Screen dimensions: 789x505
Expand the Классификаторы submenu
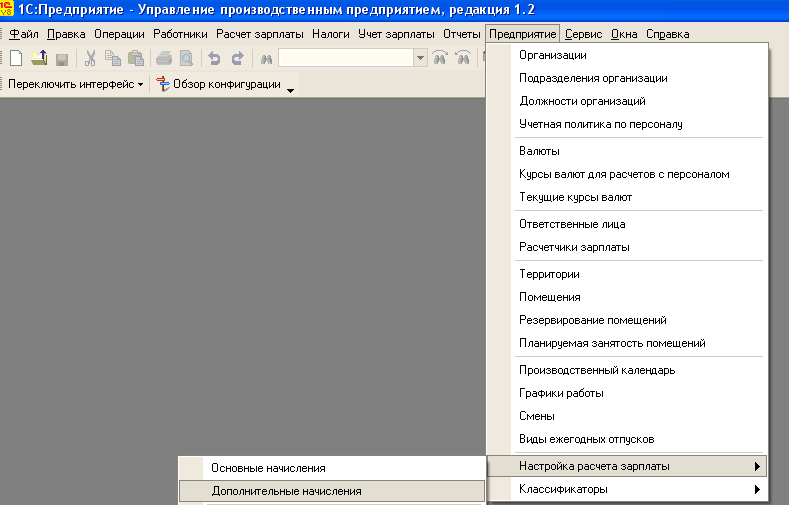(627, 489)
